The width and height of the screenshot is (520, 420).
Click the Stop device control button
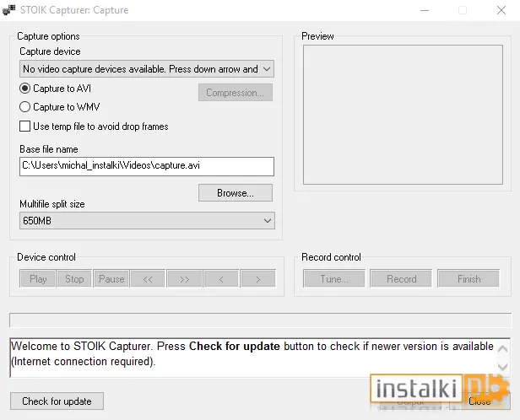[x=74, y=279]
